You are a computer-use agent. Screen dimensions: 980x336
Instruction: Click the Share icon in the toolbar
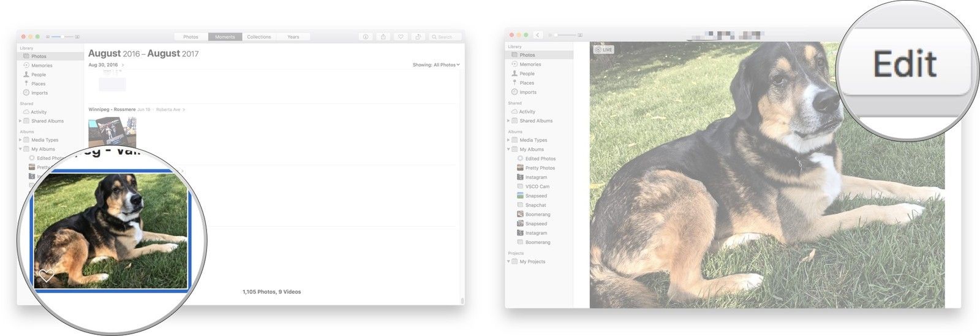383,37
